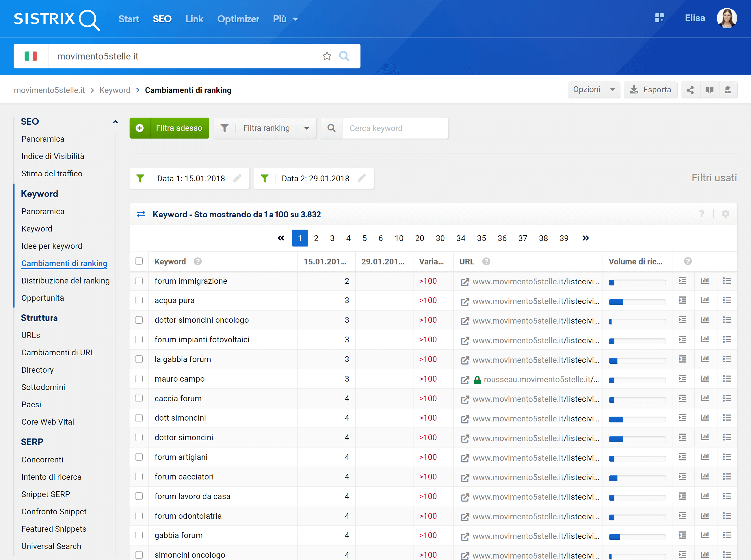Collapse the SEO sidebar section
This screenshot has width=751, height=560.
click(x=115, y=122)
